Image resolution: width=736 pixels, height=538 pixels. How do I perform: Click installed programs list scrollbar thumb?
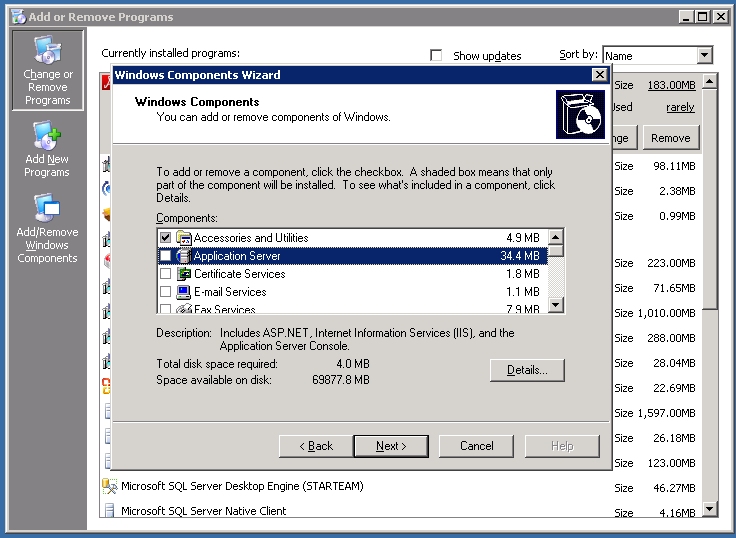tap(710, 200)
